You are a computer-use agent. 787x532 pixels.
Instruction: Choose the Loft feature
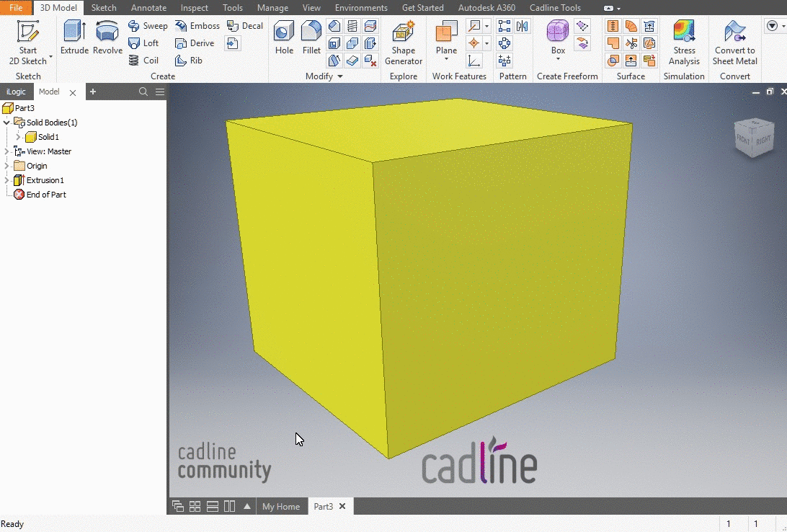tap(143, 43)
